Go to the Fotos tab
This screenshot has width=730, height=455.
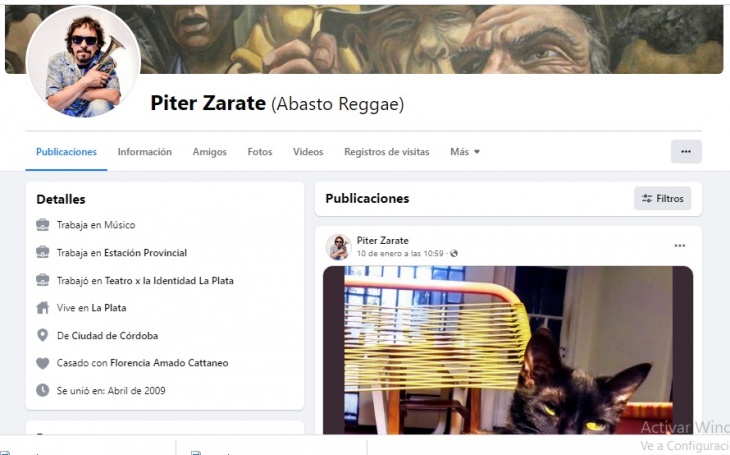[x=260, y=152]
